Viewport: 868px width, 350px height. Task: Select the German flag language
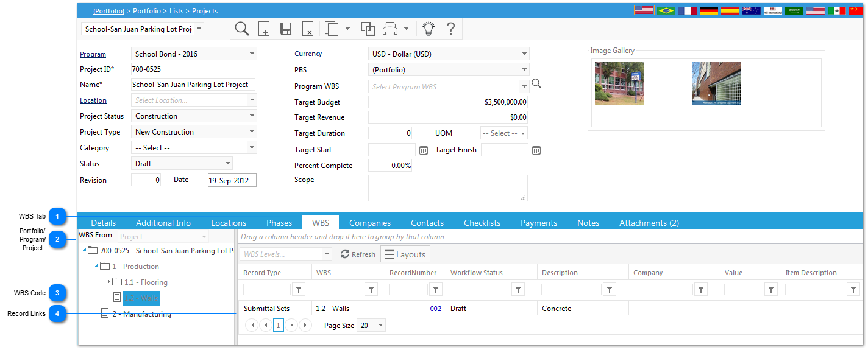pos(708,10)
